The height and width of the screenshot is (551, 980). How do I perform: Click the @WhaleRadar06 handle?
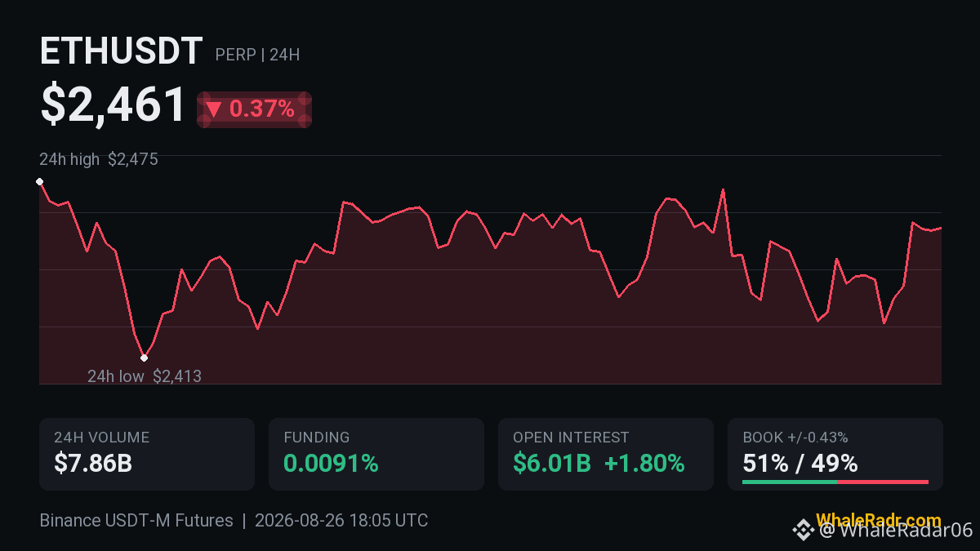pyautogui.click(x=897, y=531)
